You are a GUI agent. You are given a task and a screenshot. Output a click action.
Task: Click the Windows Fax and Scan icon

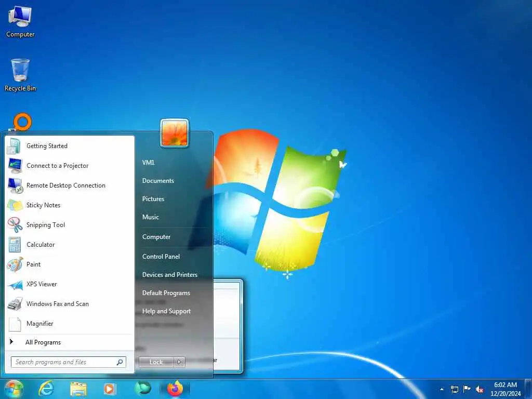tap(15, 304)
